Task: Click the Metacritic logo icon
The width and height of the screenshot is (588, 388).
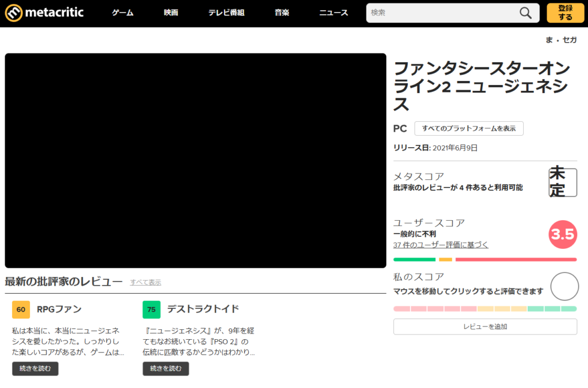Action: coord(14,13)
